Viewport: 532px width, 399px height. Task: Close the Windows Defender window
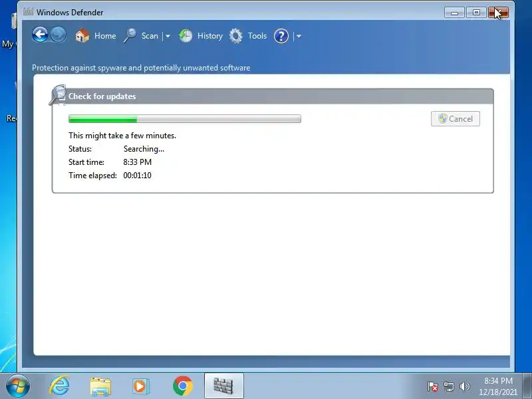coord(498,13)
